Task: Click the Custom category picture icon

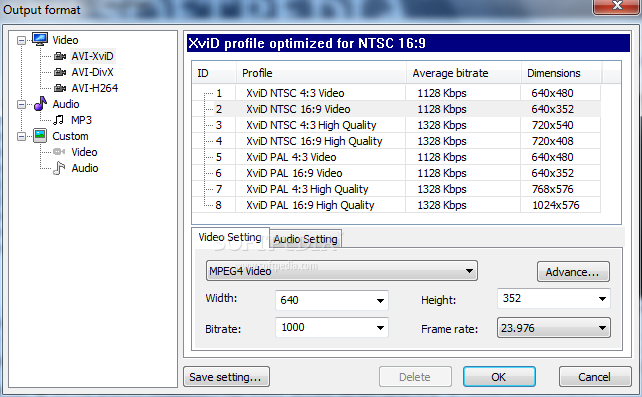Action: [40, 135]
